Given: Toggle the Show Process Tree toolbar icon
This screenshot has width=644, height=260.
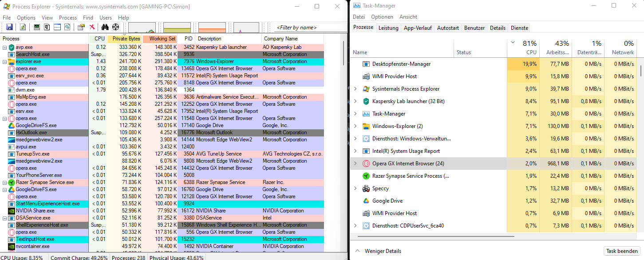Looking at the screenshot, I should (47, 27).
